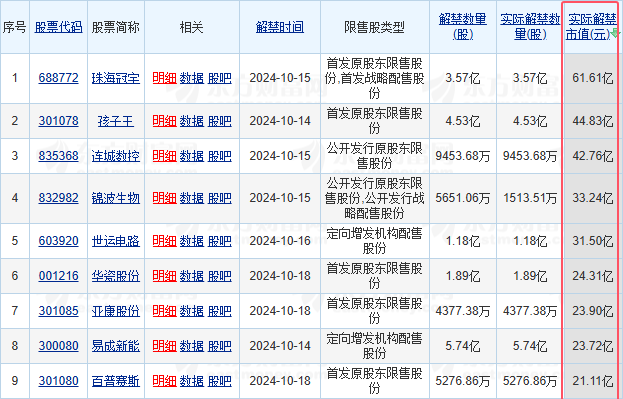The image size is (623, 399).
Task: Open 股吧 for 锦波生物 row
Action: pyautogui.click(x=220, y=198)
